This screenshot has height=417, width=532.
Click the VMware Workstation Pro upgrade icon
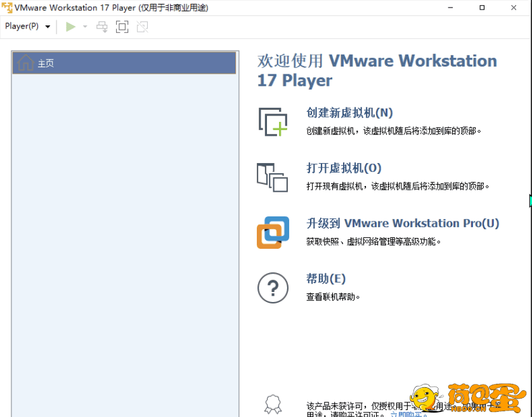(273, 232)
